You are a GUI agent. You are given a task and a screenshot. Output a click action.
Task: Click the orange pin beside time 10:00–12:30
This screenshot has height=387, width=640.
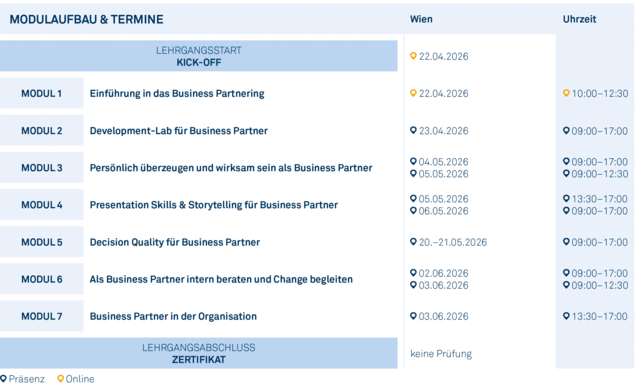[566, 93]
